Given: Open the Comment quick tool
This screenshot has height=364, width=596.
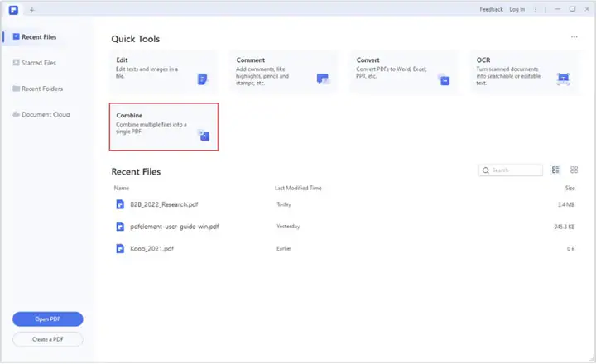Looking at the screenshot, I should [283, 69].
